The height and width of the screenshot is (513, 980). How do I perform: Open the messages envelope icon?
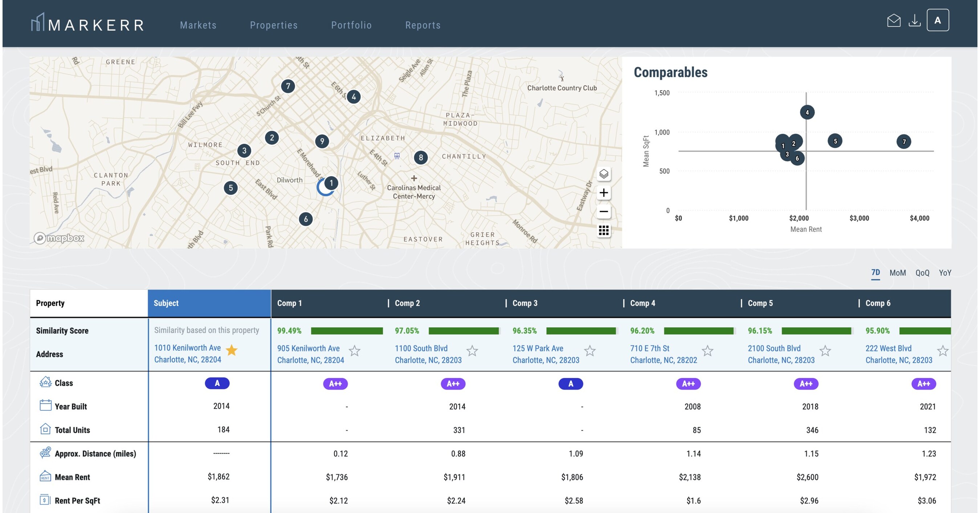894,21
